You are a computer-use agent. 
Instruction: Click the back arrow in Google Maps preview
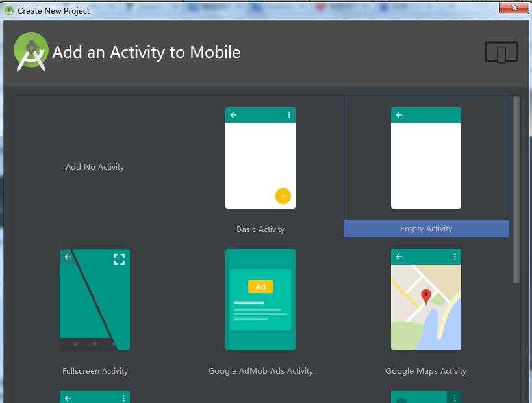tap(399, 257)
